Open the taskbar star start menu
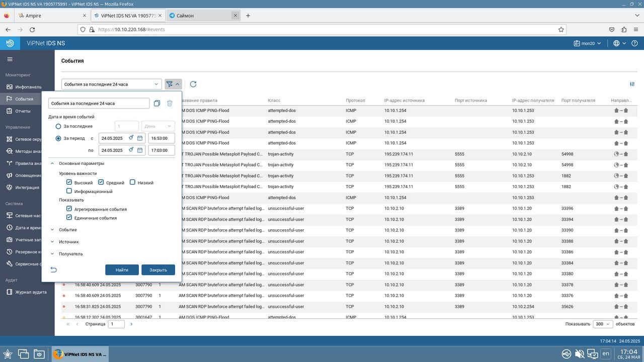 pyautogui.click(x=8, y=353)
